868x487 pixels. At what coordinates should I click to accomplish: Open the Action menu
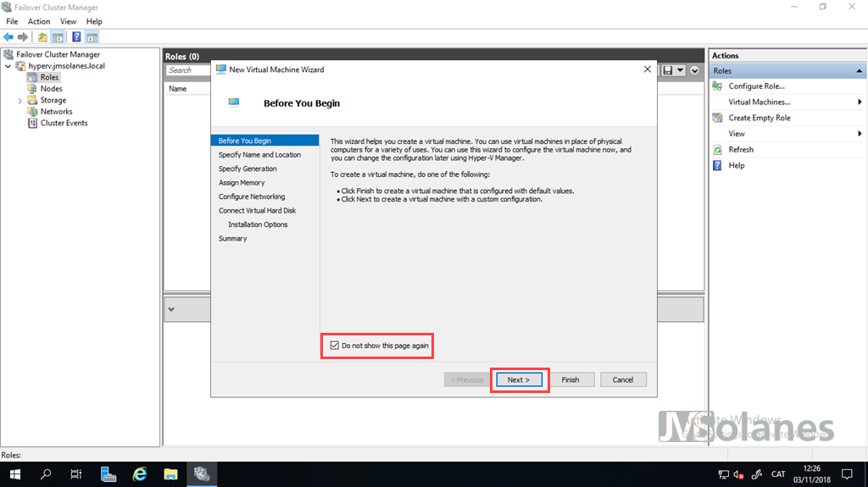point(39,21)
